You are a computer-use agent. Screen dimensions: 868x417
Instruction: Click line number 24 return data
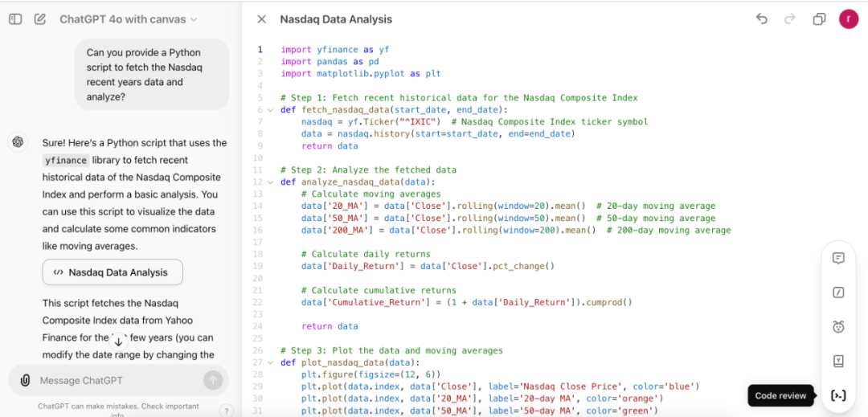pos(330,326)
